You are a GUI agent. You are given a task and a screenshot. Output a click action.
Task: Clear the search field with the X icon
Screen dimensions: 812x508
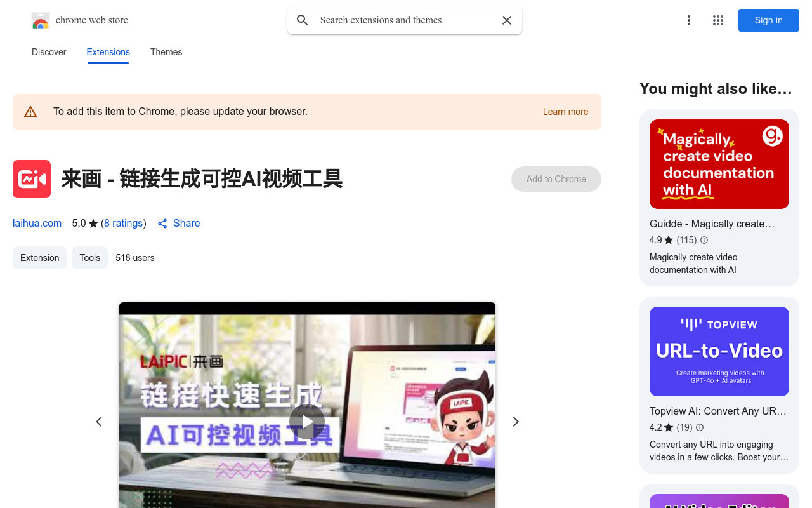(x=506, y=20)
